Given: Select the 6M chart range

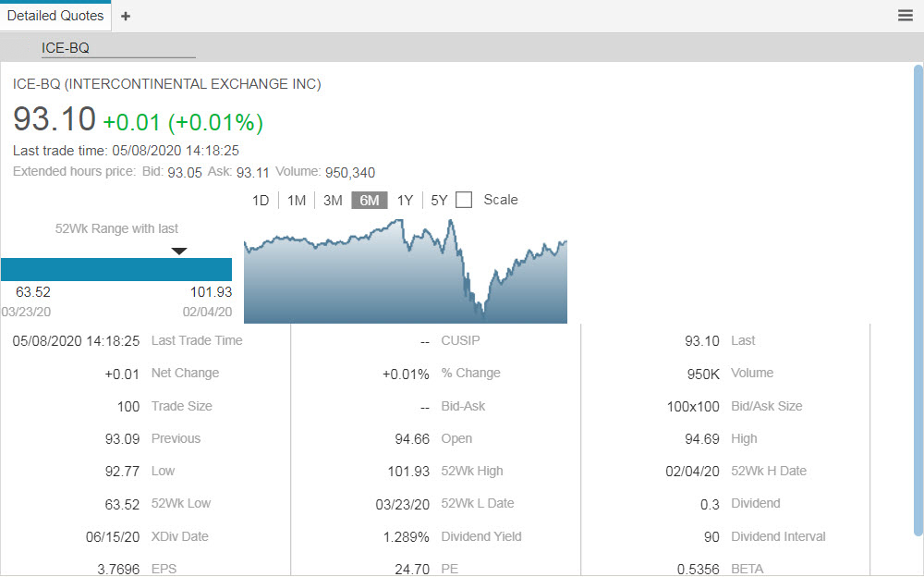Looking at the screenshot, I should [x=369, y=200].
